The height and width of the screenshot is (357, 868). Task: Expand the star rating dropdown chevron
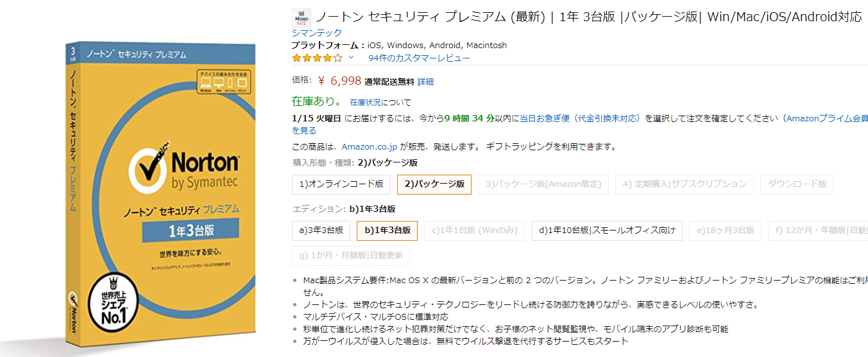pyautogui.click(x=351, y=58)
